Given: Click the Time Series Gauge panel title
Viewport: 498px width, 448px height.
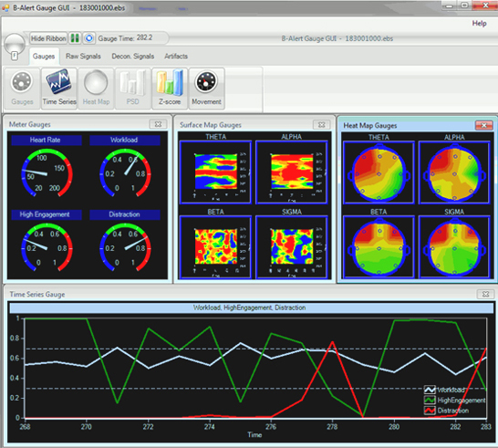Looking at the screenshot, I should (37, 294).
